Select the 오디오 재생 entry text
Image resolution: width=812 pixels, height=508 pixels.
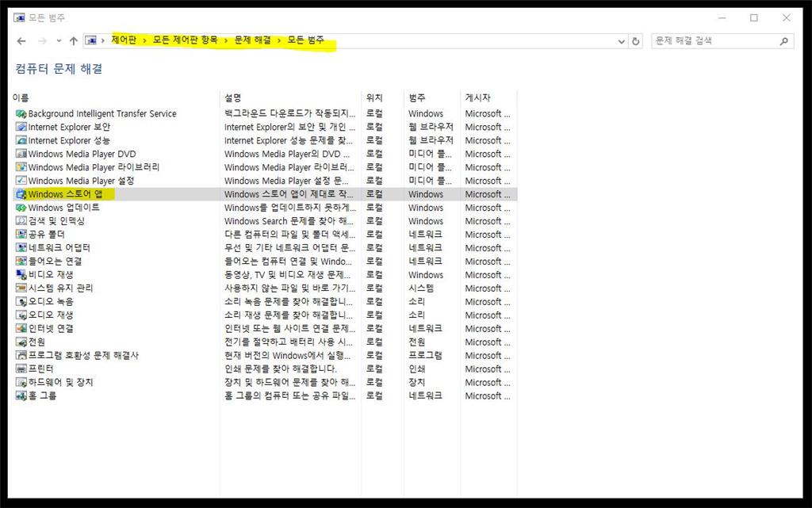click(x=51, y=315)
